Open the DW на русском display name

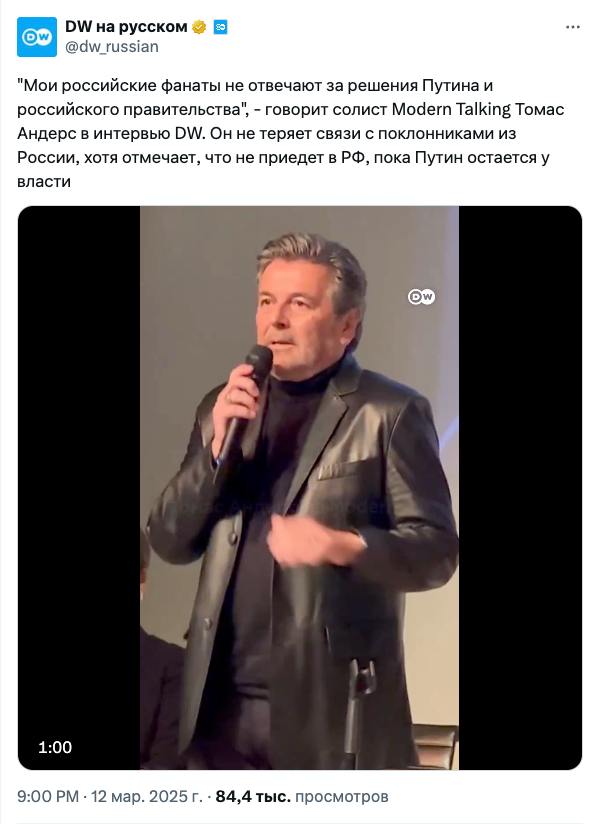(126, 26)
